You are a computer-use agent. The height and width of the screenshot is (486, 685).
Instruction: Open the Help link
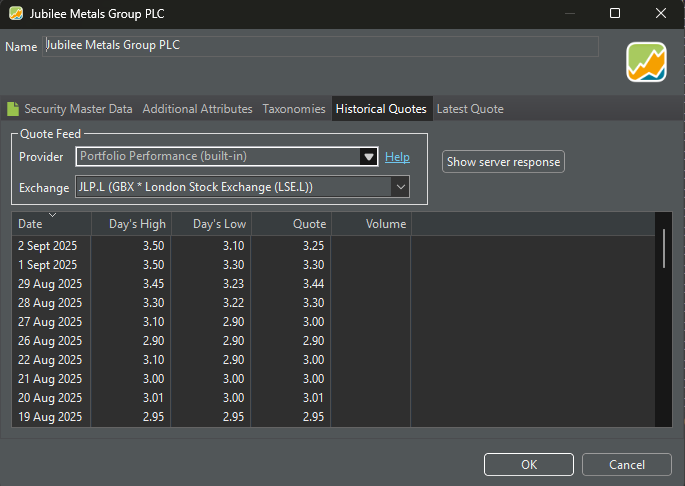397,157
